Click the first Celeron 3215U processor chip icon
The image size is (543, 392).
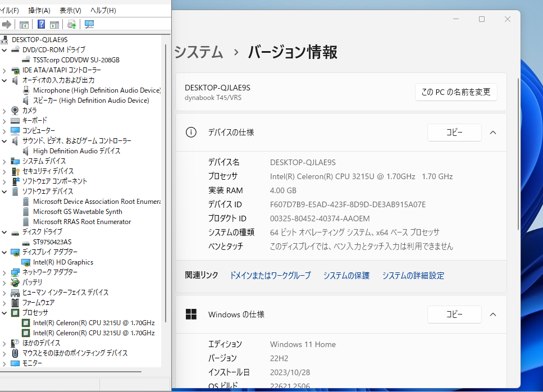(26, 323)
